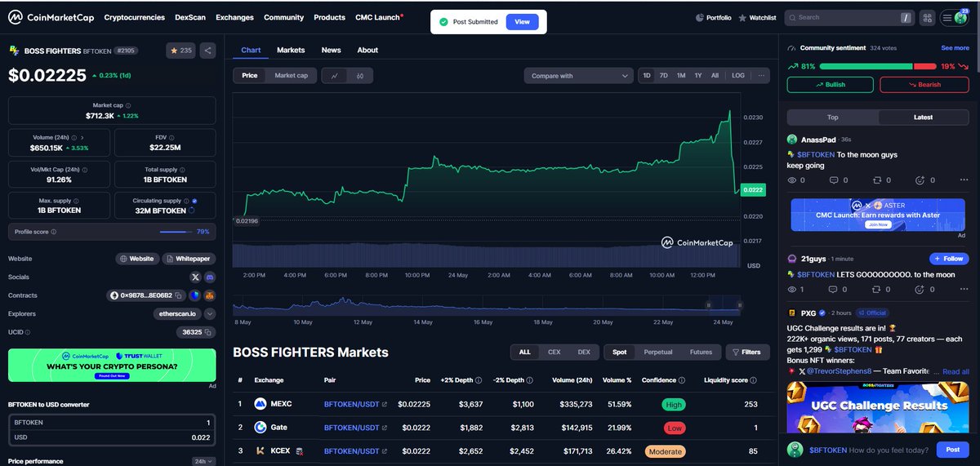Open the Exchanges menu
Image resolution: width=980 pixels, height=466 pixels.
point(235,17)
